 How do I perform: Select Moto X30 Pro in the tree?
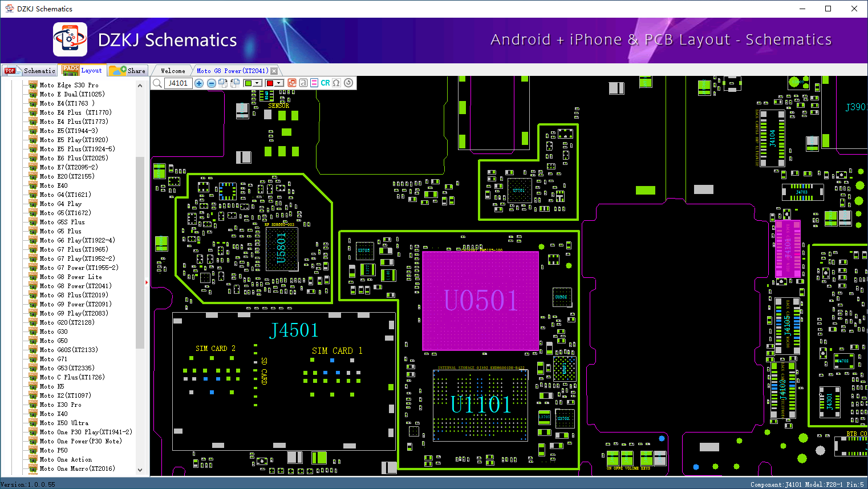[x=60, y=405]
